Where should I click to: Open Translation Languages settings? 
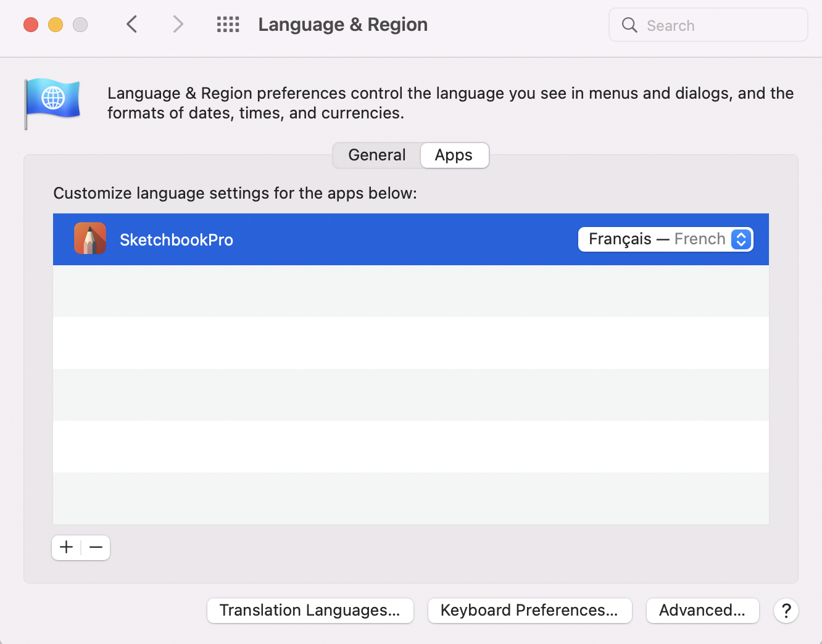click(310, 611)
